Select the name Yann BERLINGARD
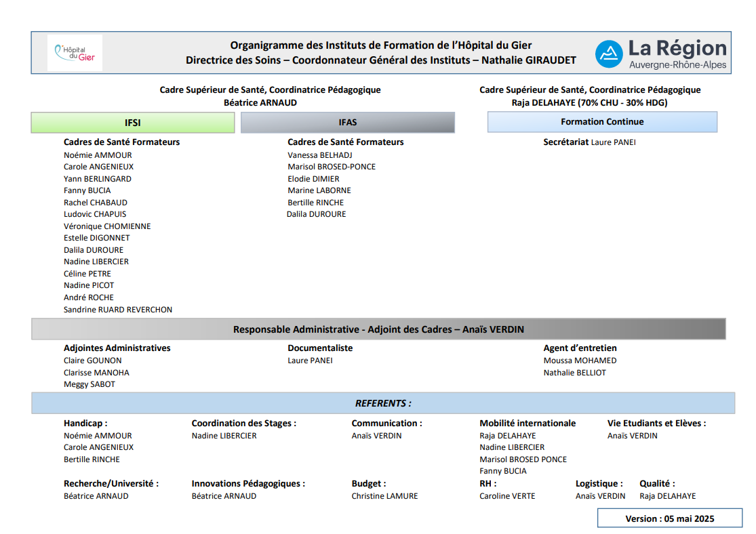This screenshot has height=534, width=756. (x=98, y=179)
